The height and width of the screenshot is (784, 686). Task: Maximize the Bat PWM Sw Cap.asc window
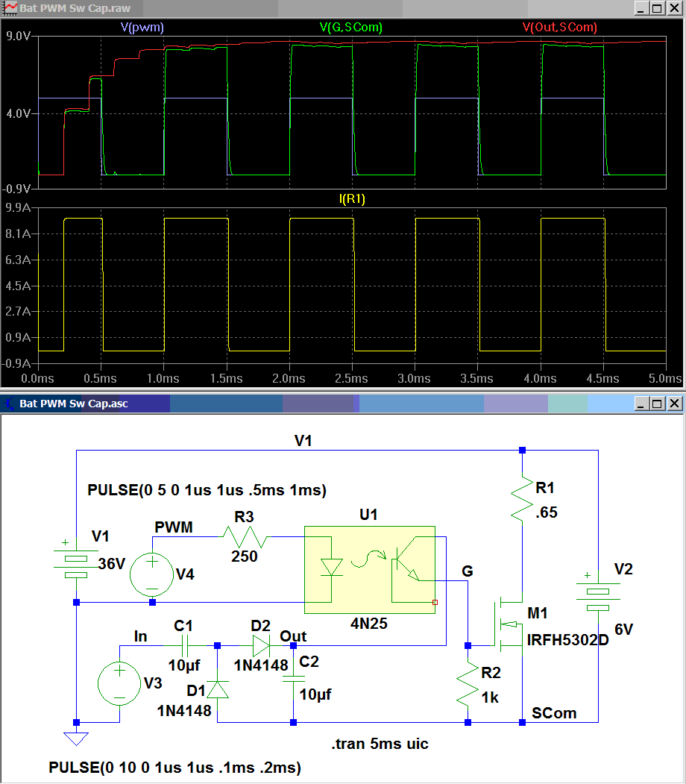pyautogui.click(x=658, y=404)
